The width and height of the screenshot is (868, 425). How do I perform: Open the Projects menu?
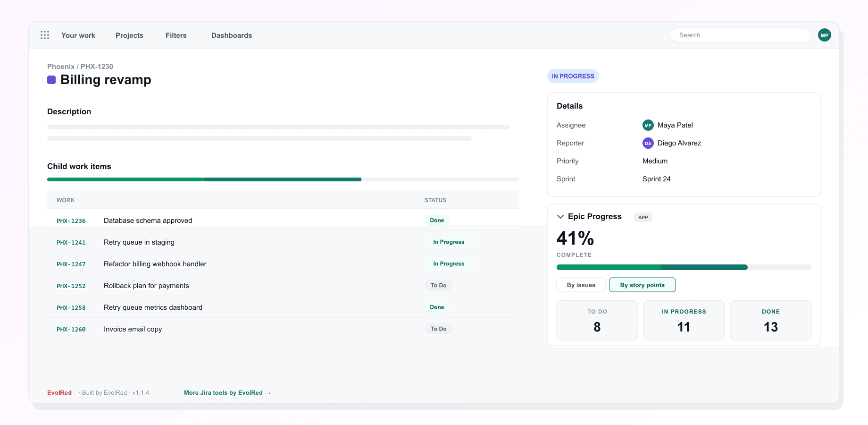click(129, 35)
